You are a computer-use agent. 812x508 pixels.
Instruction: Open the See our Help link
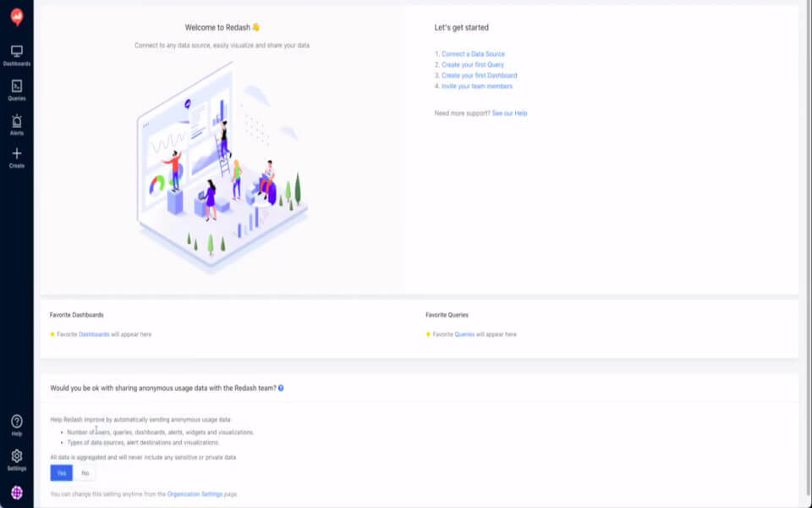pyautogui.click(x=509, y=113)
